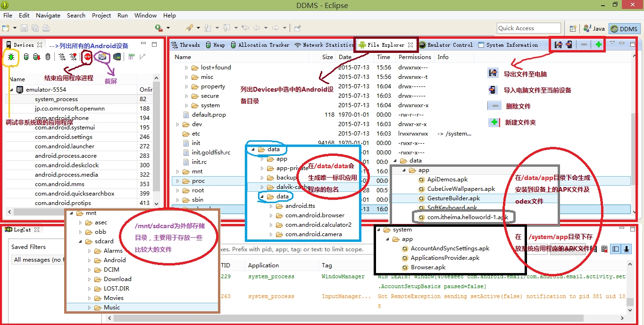Screen dimensions: 644x325
Task: Click the Systrace capture icon in Devices
Action: tap(132, 57)
